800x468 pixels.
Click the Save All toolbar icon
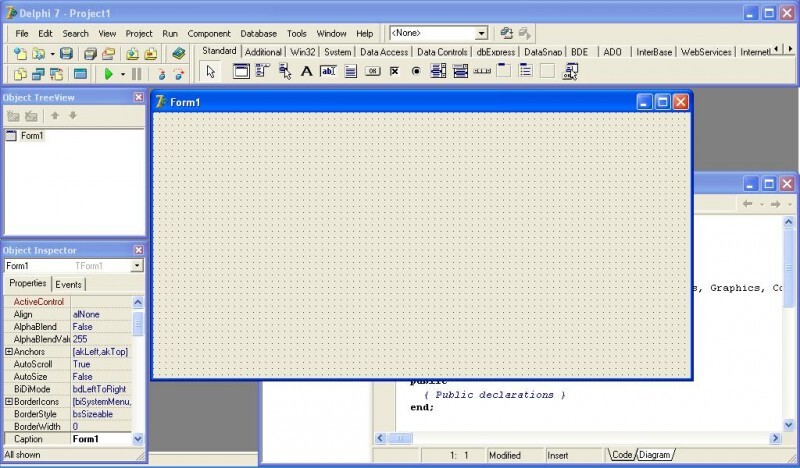pos(90,53)
